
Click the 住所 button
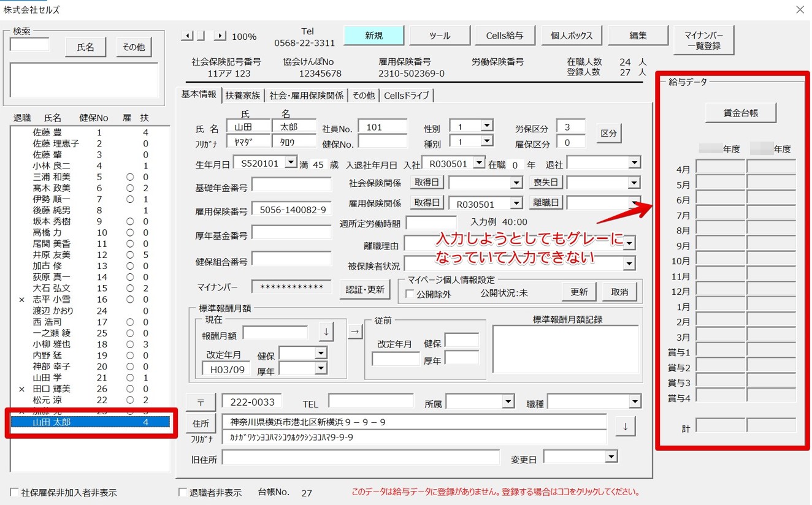point(201,423)
